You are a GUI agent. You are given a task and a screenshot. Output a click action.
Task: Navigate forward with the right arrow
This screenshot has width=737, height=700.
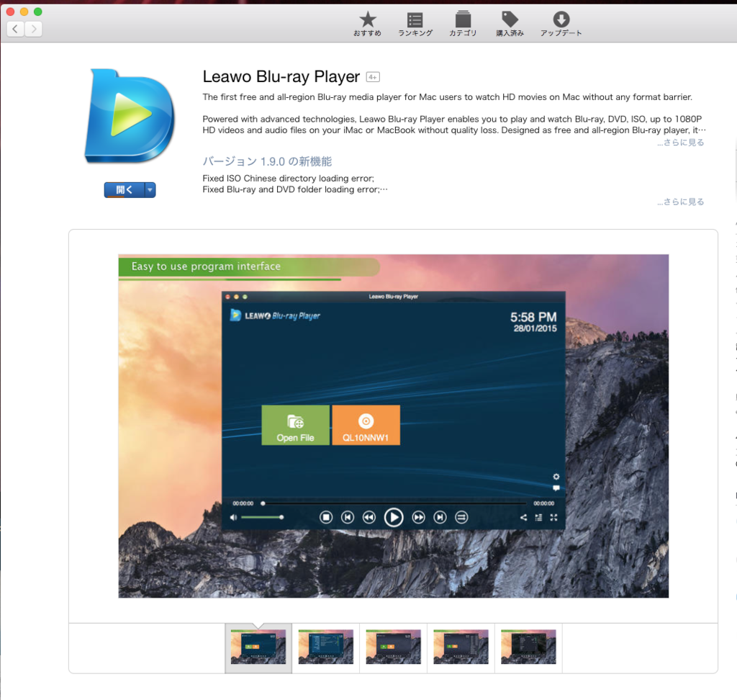(x=33, y=29)
